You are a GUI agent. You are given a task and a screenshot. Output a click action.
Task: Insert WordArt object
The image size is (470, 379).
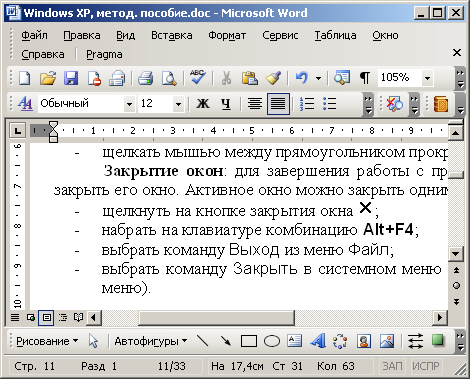[x=318, y=341]
